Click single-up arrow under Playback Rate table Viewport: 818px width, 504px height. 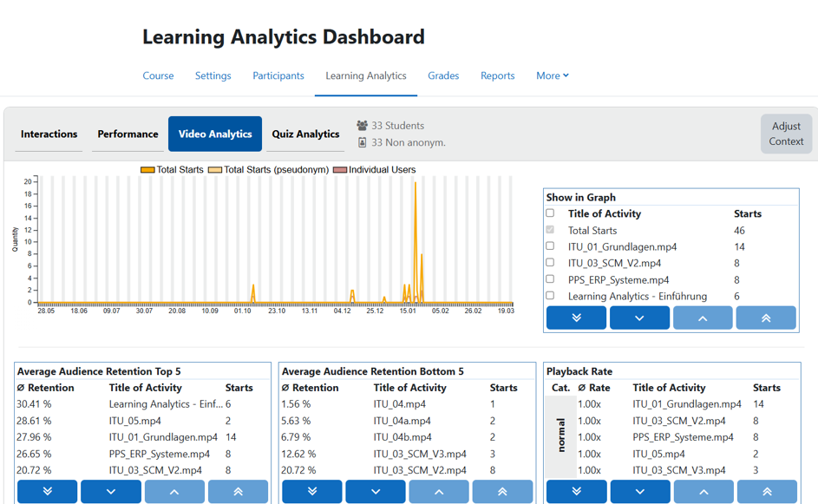703,492
